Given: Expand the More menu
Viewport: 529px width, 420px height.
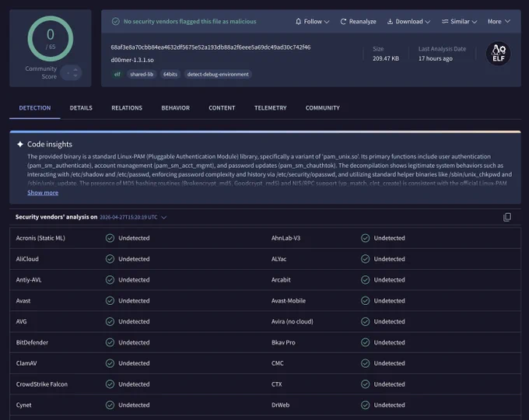Looking at the screenshot, I should pos(499,22).
